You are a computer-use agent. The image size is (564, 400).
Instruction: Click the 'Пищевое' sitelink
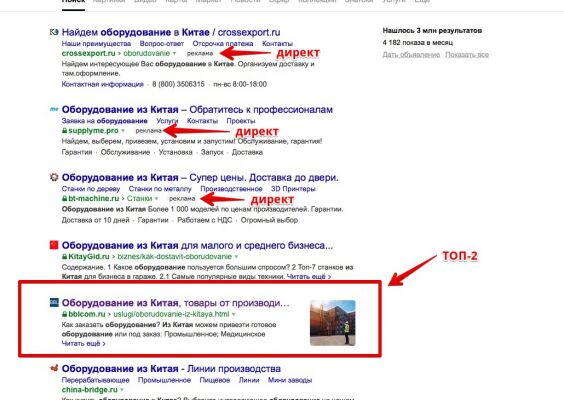click(x=215, y=380)
